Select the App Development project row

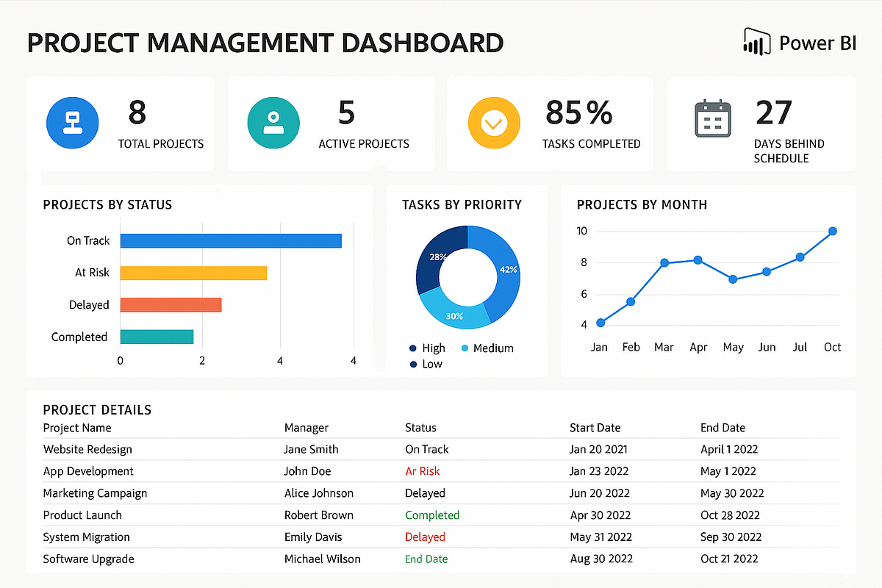[88, 471]
